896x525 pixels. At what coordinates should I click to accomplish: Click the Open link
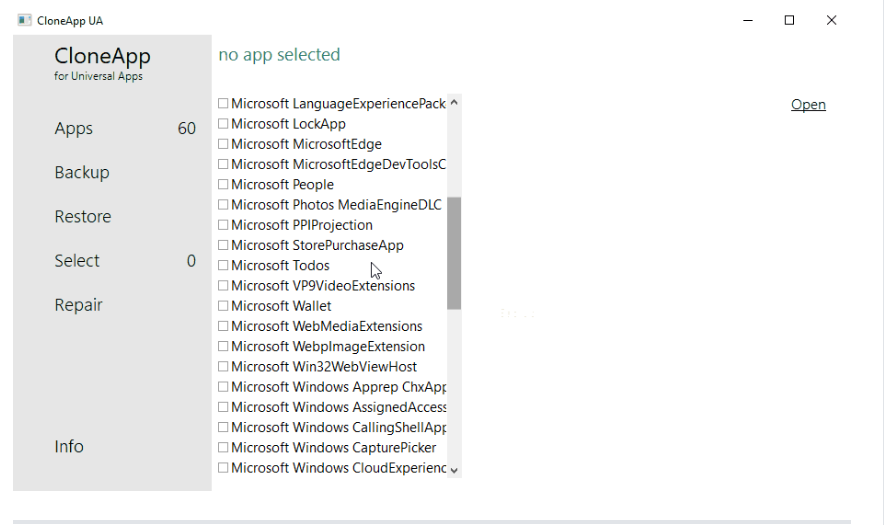tap(808, 105)
